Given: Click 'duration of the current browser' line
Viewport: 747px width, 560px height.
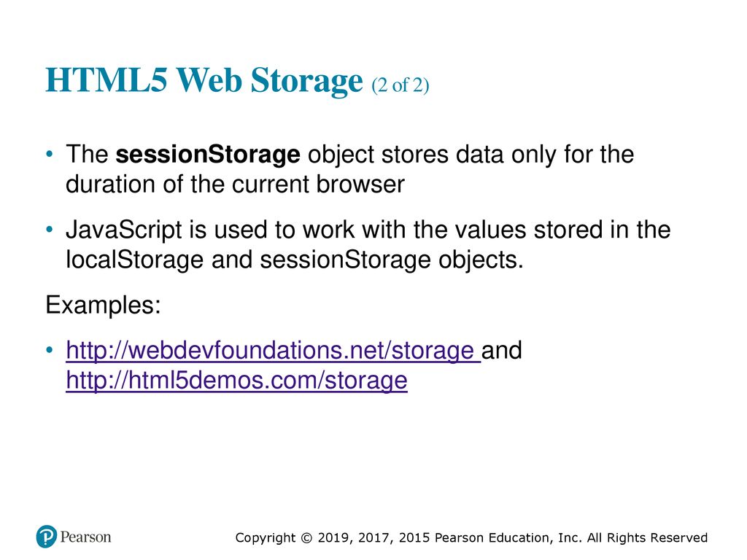Looking at the screenshot, I should pyautogui.click(x=236, y=184).
